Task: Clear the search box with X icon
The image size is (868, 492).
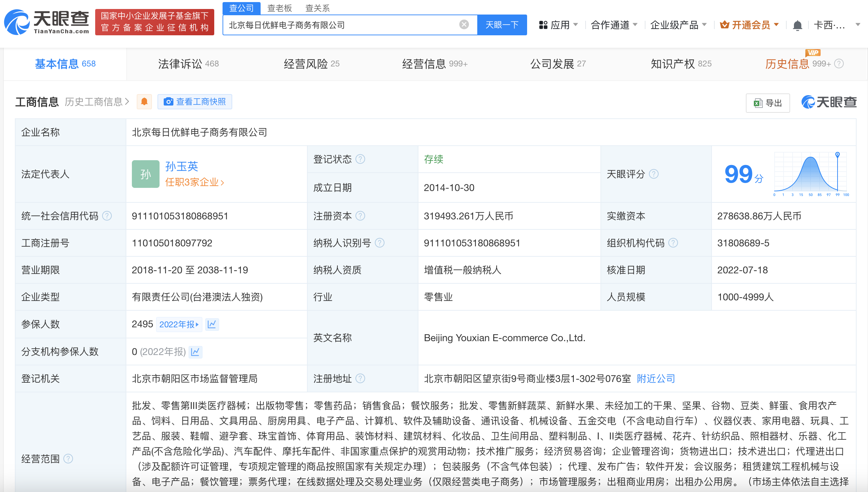Action: click(x=464, y=25)
